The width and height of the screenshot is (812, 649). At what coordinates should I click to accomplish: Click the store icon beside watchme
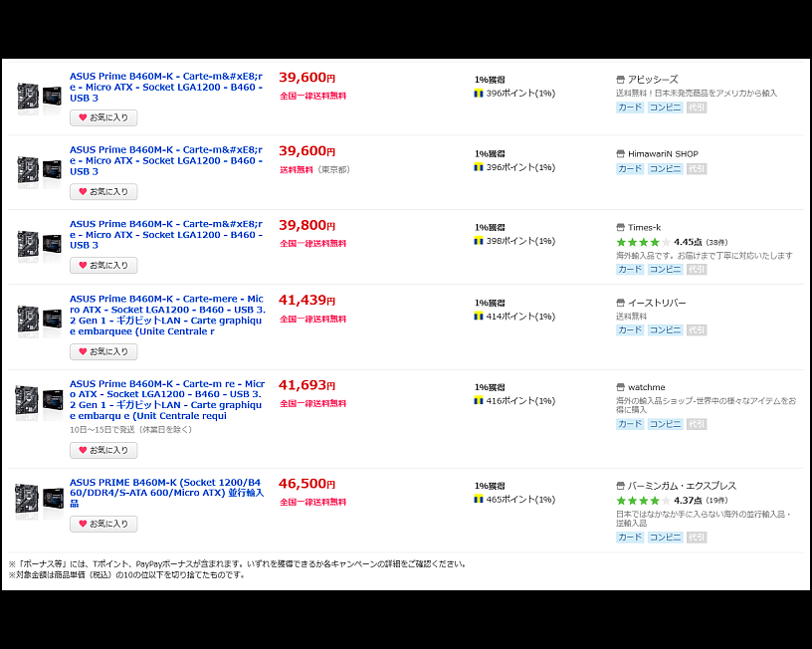point(622,386)
